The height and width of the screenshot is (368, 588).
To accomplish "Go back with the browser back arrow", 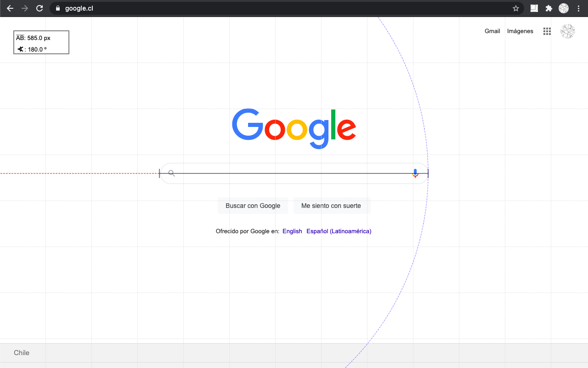I will [10, 8].
